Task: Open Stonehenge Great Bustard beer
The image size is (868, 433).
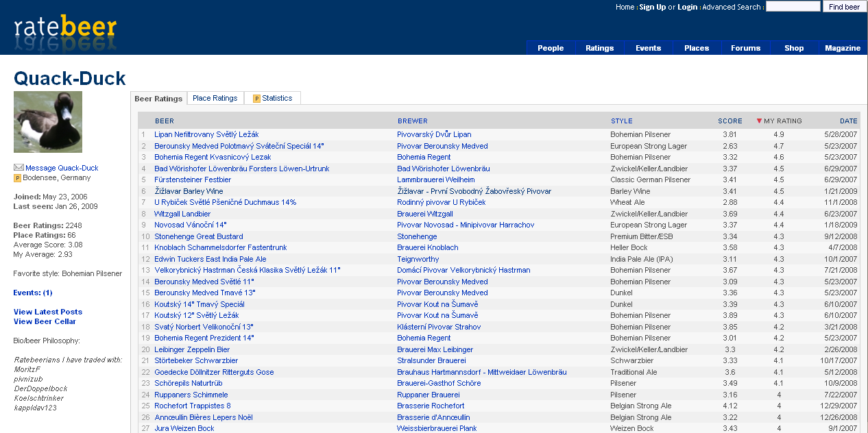Action: tap(199, 236)
